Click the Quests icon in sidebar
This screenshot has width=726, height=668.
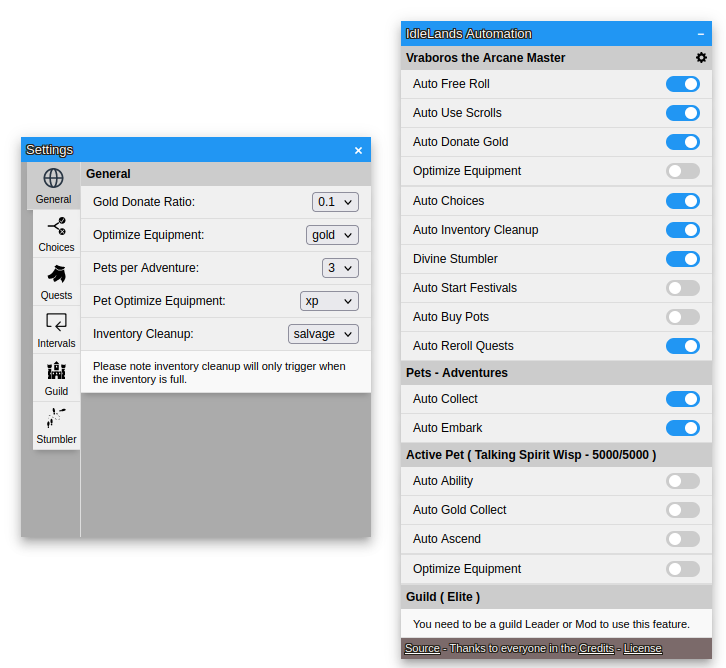click(56, 275)
